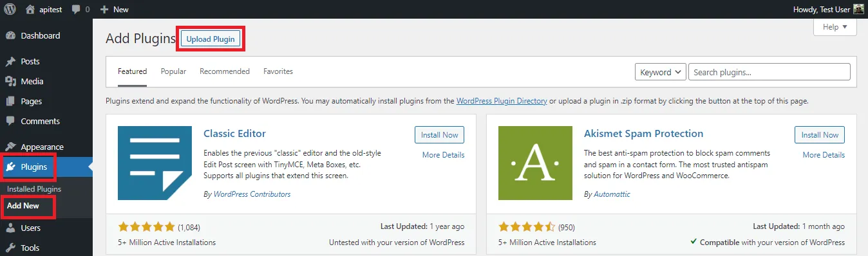Open the WordPress Plugin Directory link
The image size is (868, 256).
point(502,101)
